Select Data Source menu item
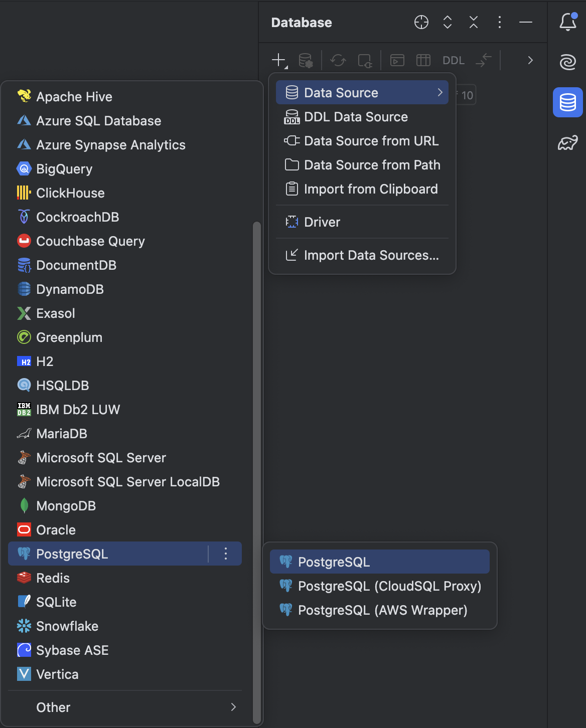 click(362, 93)
